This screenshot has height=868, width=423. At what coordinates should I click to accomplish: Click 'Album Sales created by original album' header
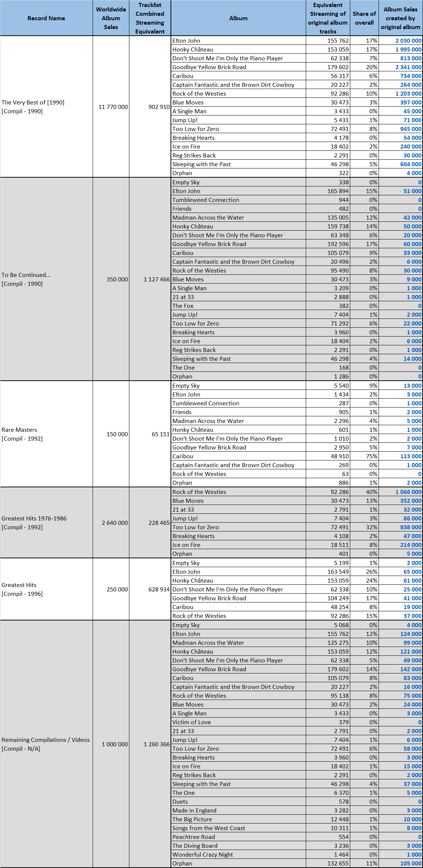pos(401,18)
